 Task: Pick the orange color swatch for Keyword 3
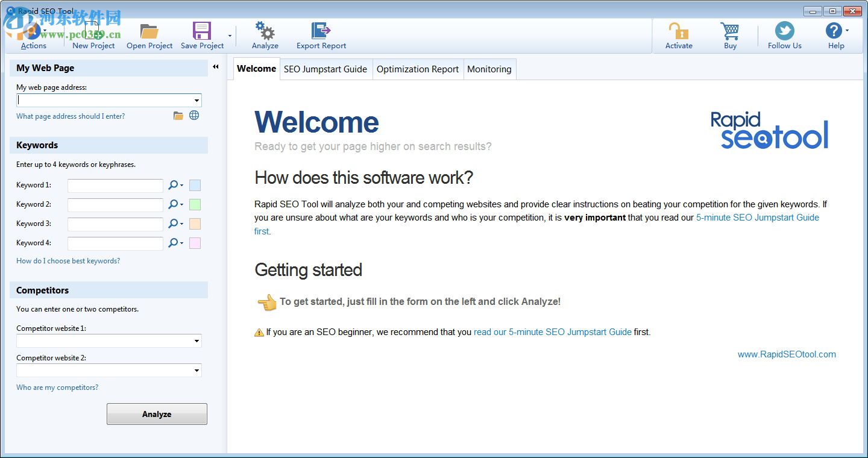pyautogui.click(x=195, y=224)
